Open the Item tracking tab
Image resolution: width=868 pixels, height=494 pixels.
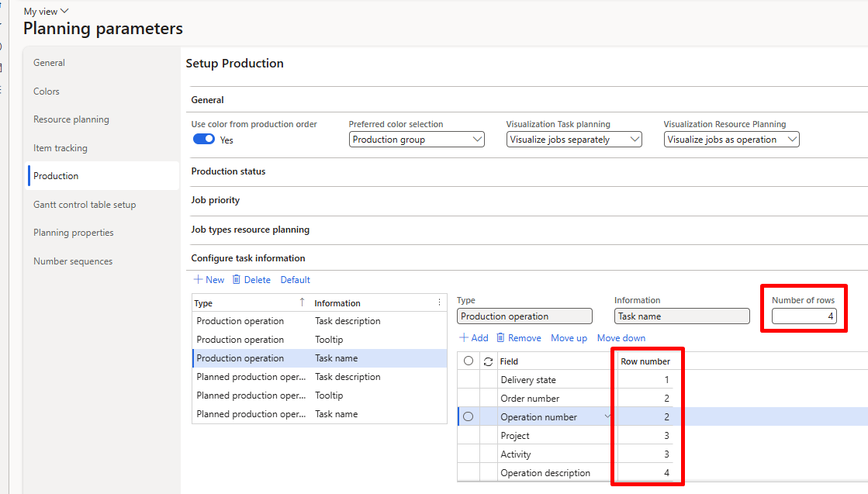tap(103, 148)
